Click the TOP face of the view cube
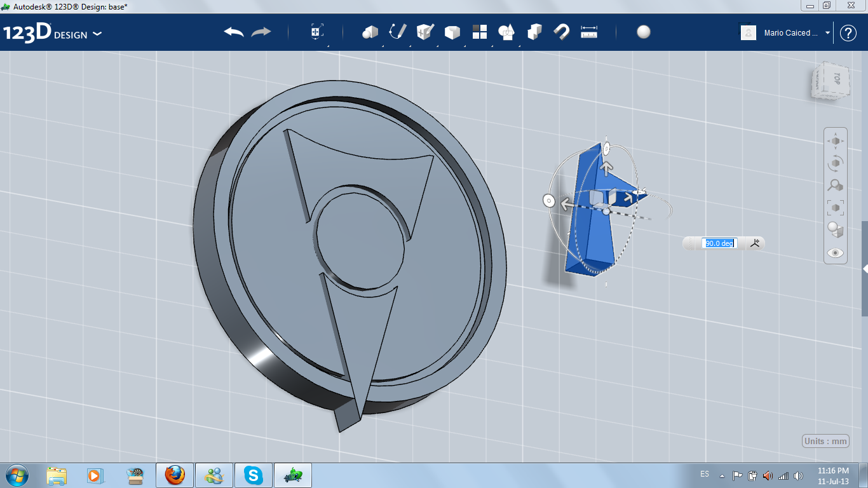868x488 pixels. (836, 79)
